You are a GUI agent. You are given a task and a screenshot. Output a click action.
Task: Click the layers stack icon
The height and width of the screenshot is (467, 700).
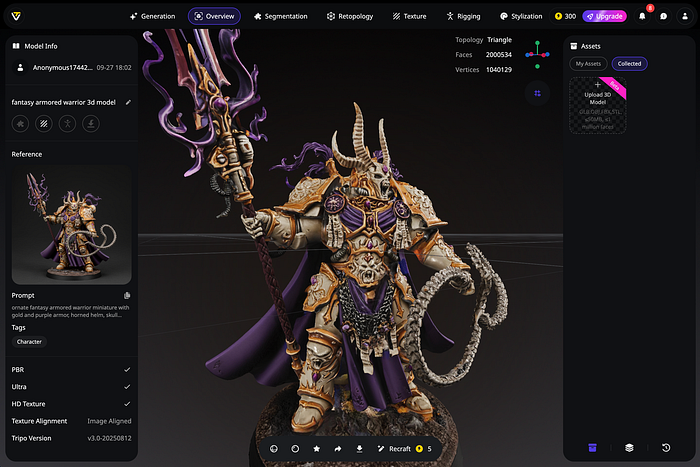pyautogui.click(x=629, y=448)
